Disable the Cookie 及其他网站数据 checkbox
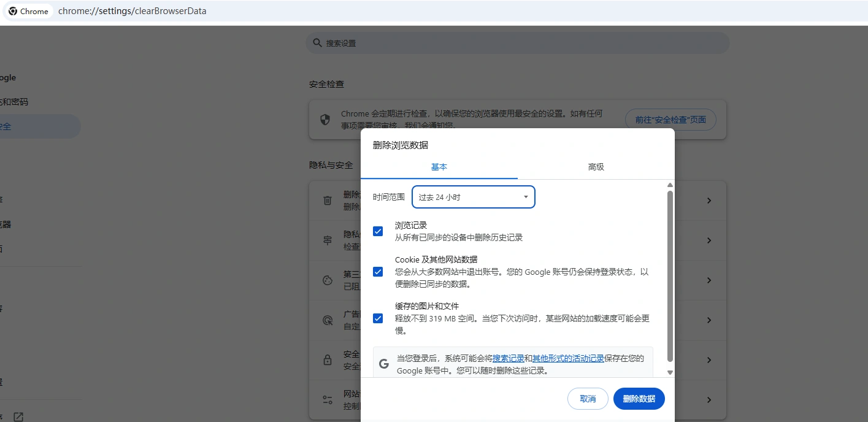Viewport: 868px width, 422px height. click(x=377, y=271)
